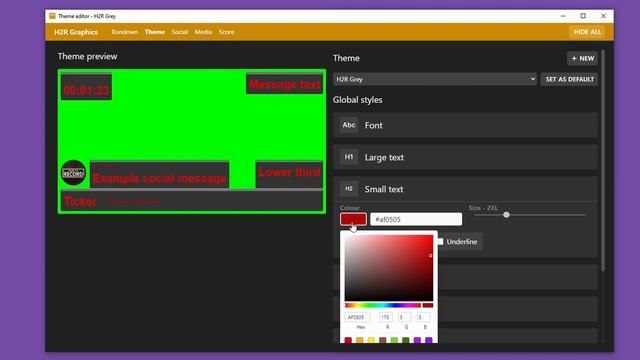
Task: Click the Lower third box in preview
Action: pos(289,174)
